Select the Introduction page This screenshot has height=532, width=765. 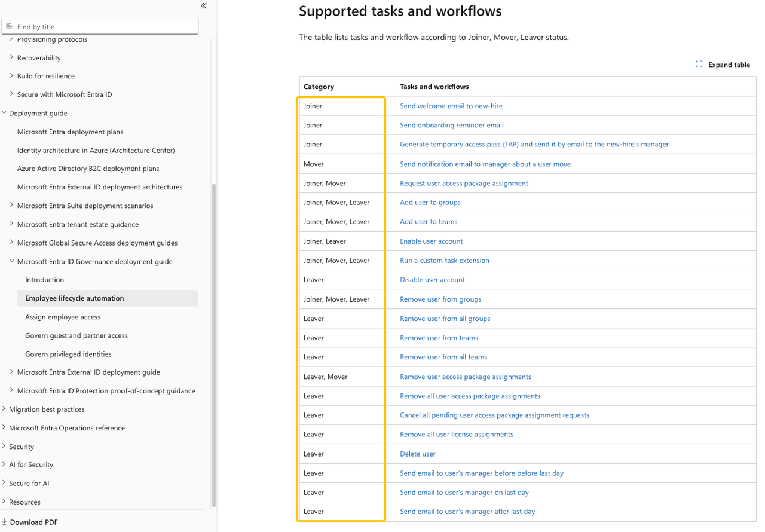pos(45,280)
